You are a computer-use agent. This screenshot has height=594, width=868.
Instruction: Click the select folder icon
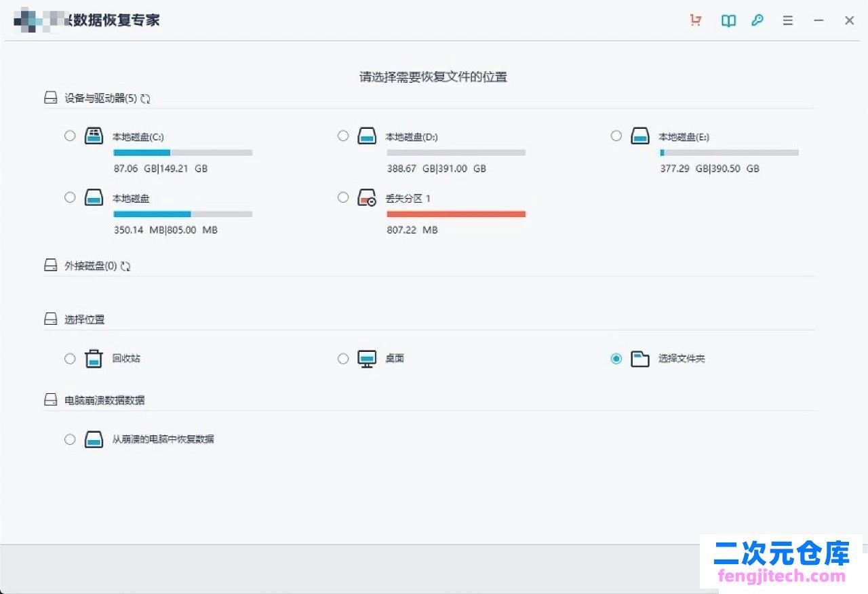tap(640, 359)
